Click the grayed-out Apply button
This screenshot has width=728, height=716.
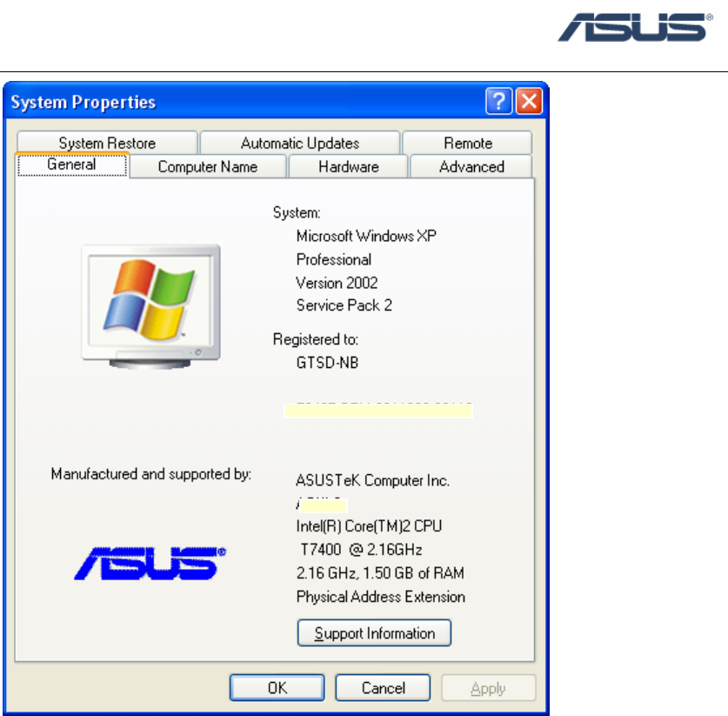tap(489, 687)
